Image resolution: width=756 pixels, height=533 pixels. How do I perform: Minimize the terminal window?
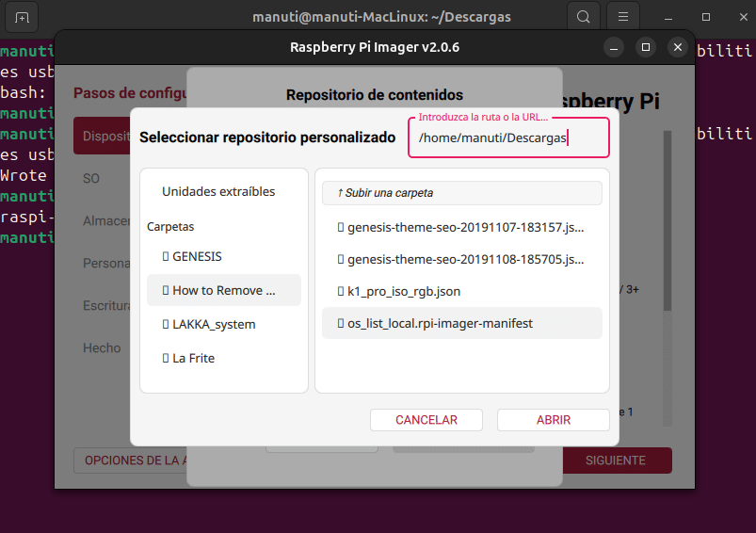[x=668, y=17]
